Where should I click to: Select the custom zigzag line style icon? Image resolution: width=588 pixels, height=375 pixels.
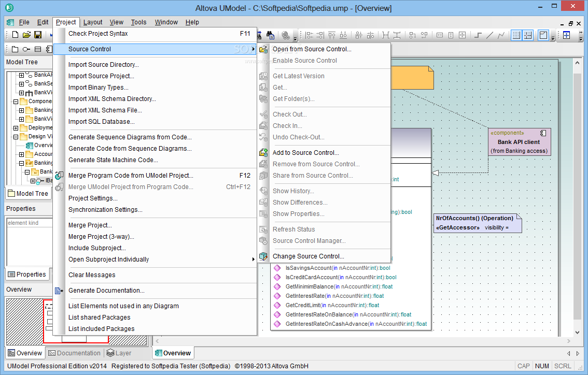point(501,35)
